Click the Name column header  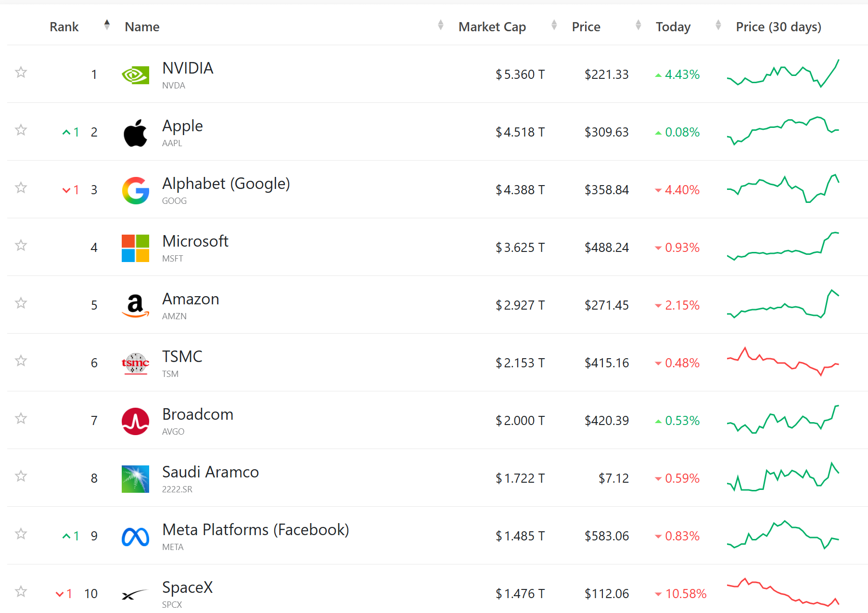click(142, 27)
